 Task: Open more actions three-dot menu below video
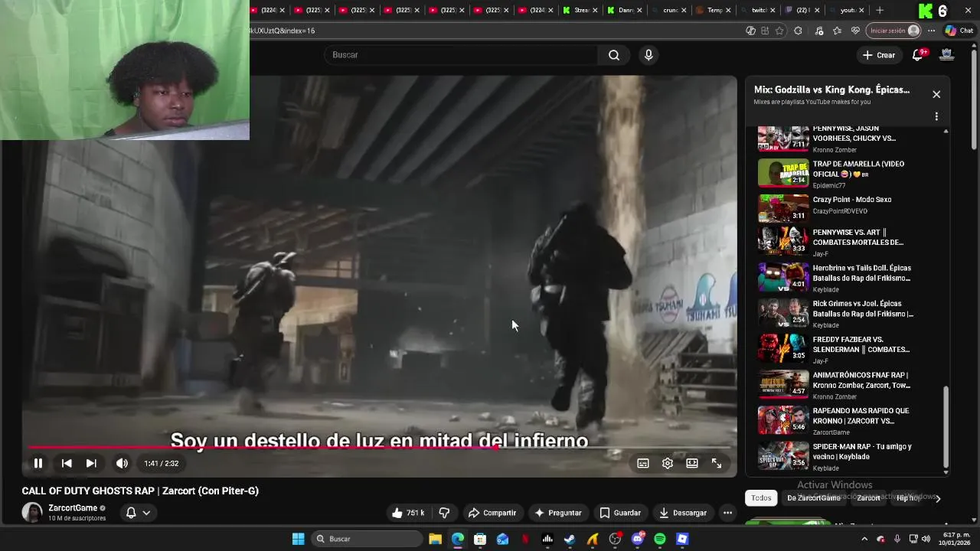728,513
